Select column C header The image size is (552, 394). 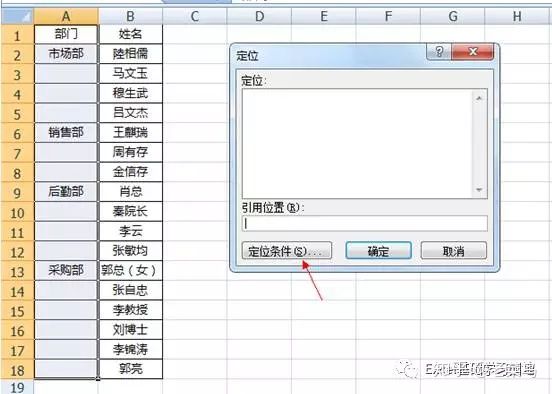[x=195, y=16]
